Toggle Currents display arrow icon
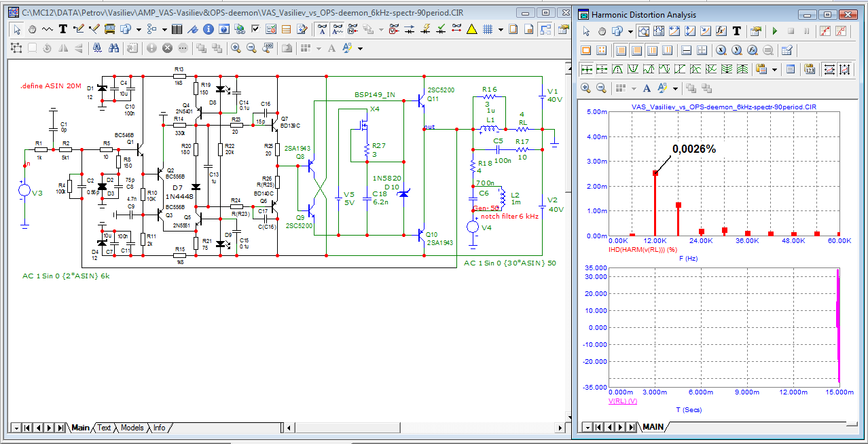This screenshot has height=444, width=868. tap(410, 29)
